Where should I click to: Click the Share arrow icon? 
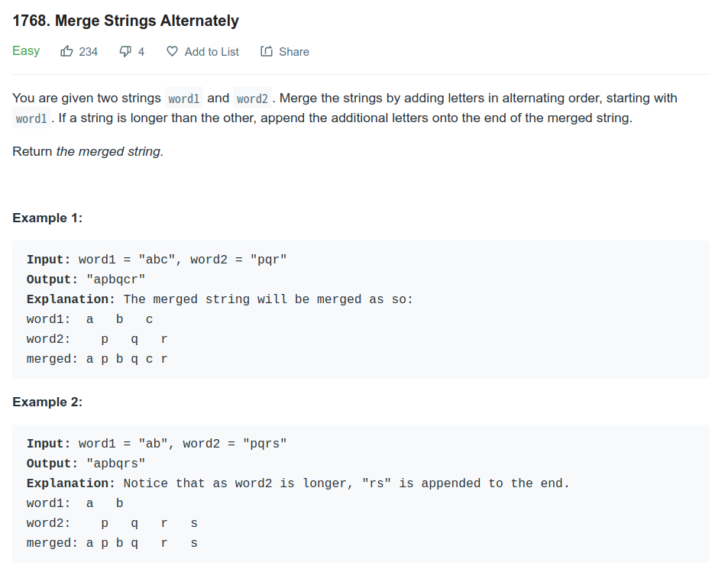(x=267, y=51)
